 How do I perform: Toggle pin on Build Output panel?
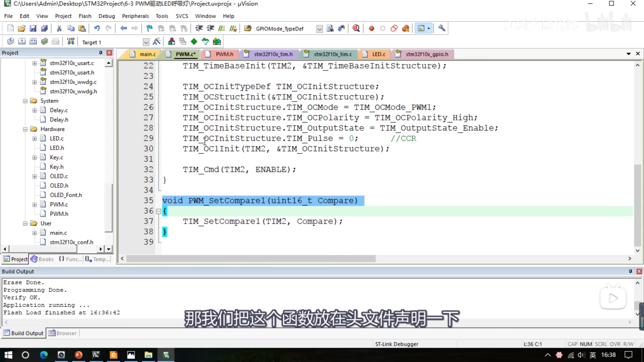click(x=630, y=271)
